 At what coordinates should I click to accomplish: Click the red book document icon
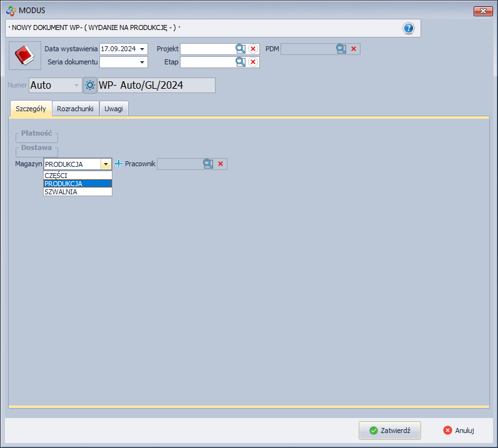point(24,56)
